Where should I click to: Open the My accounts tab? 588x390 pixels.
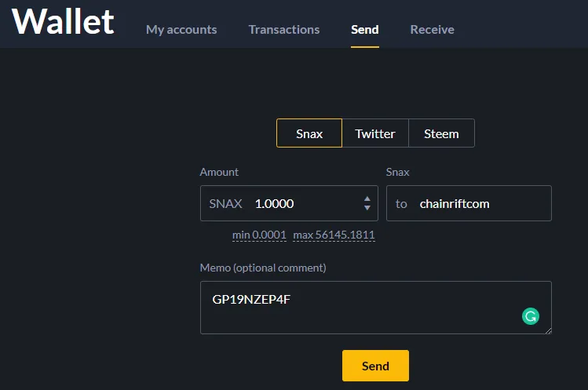point(181,30)
